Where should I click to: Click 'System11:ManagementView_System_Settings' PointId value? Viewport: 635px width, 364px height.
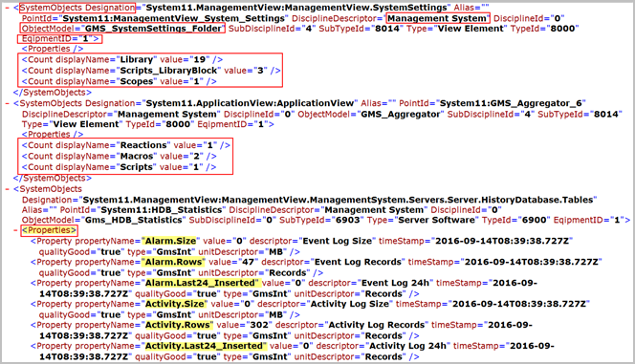coord(174,18)
